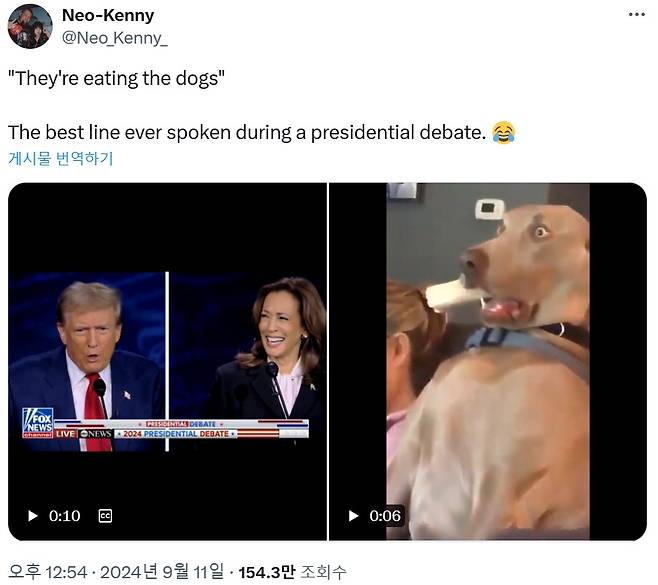This screenshot has width=658, height=585.
Task: Click the 0:10 duration on debate video
Action: click(x=65, y=516)
